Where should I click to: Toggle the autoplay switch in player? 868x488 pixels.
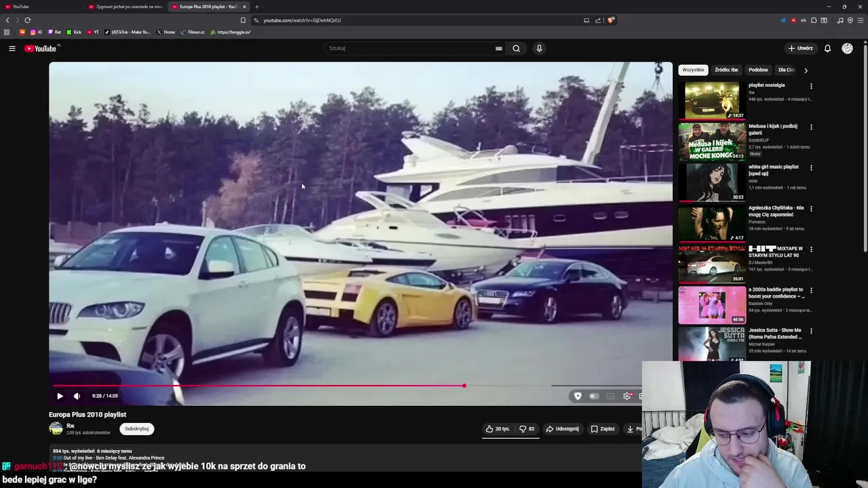point(594,396)
